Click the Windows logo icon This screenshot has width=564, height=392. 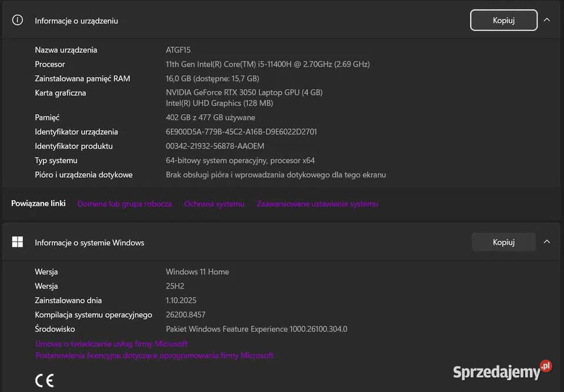[17, 242]
